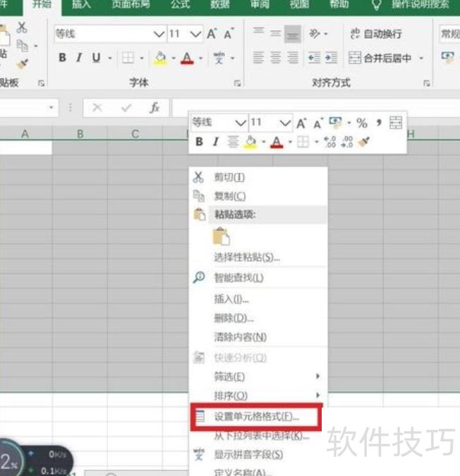Center text horizontally in ribbon
Screen dimensions: 460x476
point(275,57)
